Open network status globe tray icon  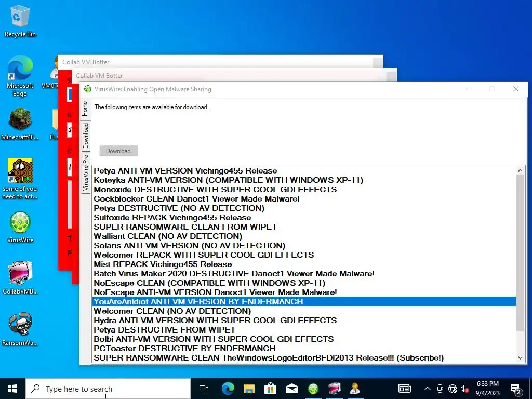[453, 389]
